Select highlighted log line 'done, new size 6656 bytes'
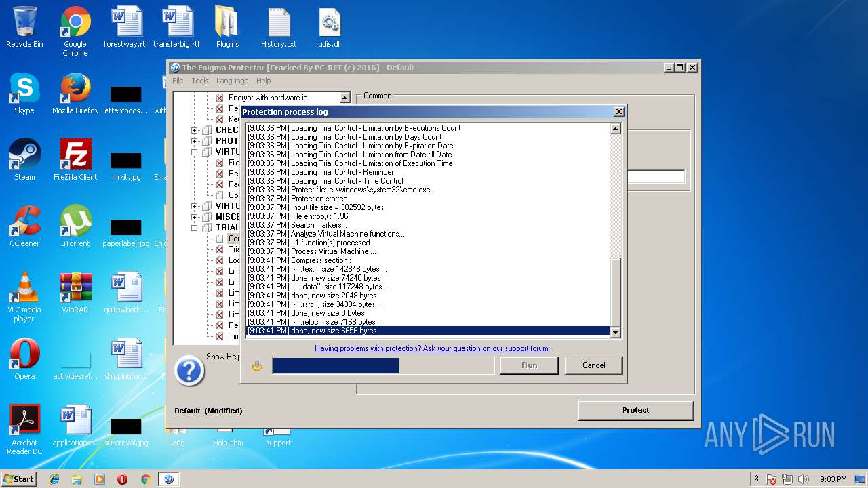This screenshot has height=488, width=868. 428,331
